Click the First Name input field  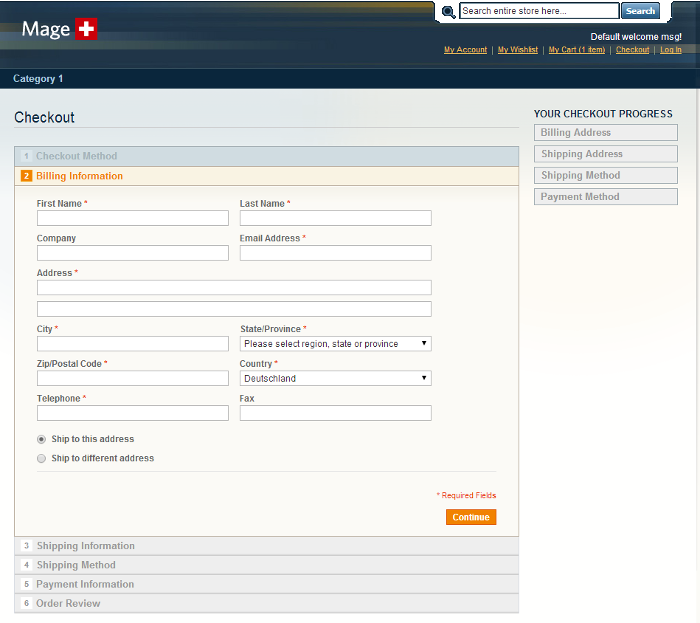(x=133, y=219)
